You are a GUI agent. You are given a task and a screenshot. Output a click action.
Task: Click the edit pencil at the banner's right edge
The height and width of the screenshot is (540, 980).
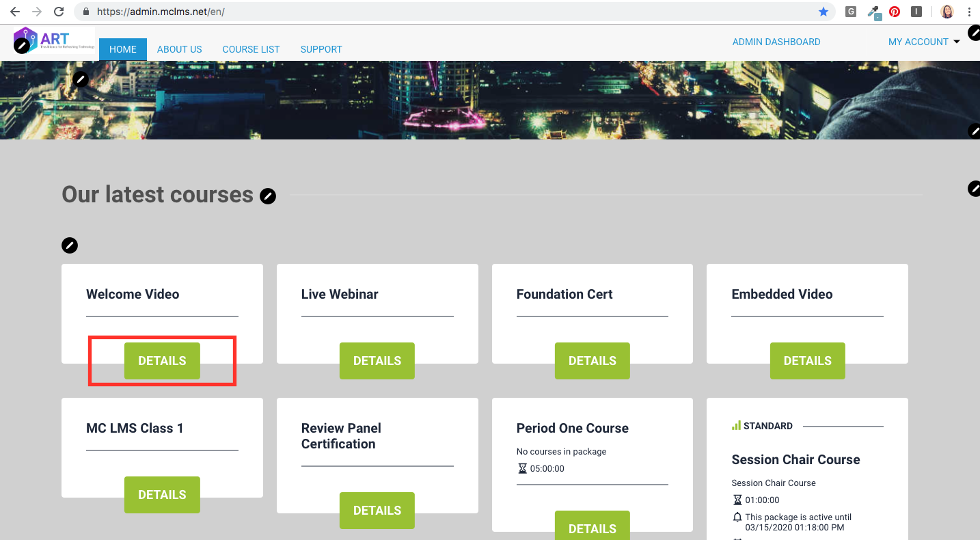[x=975, y=130]
